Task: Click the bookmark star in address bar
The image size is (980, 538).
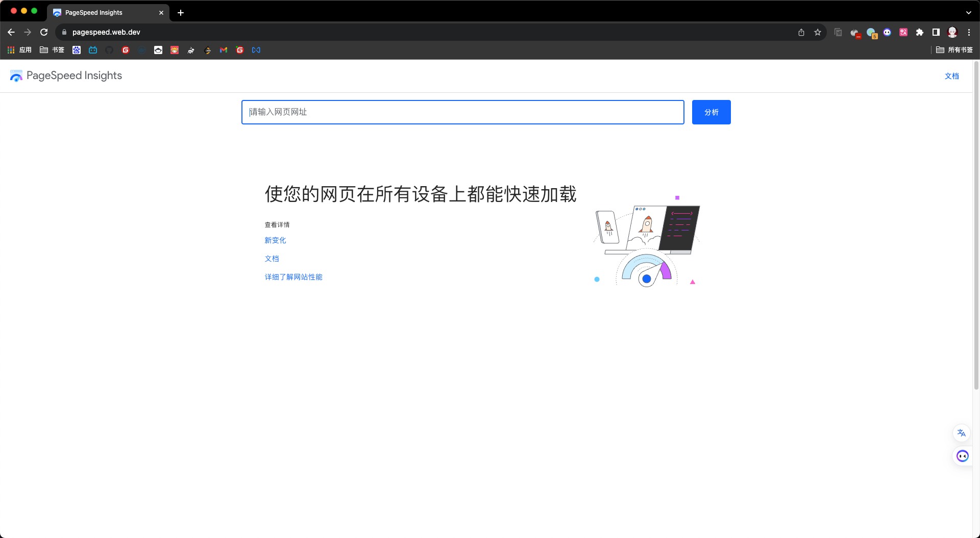Action: pos(818,32)
